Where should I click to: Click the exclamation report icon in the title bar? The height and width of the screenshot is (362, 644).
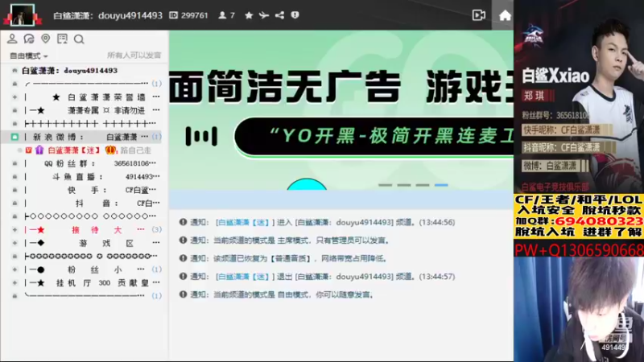[x=295, y=15]
